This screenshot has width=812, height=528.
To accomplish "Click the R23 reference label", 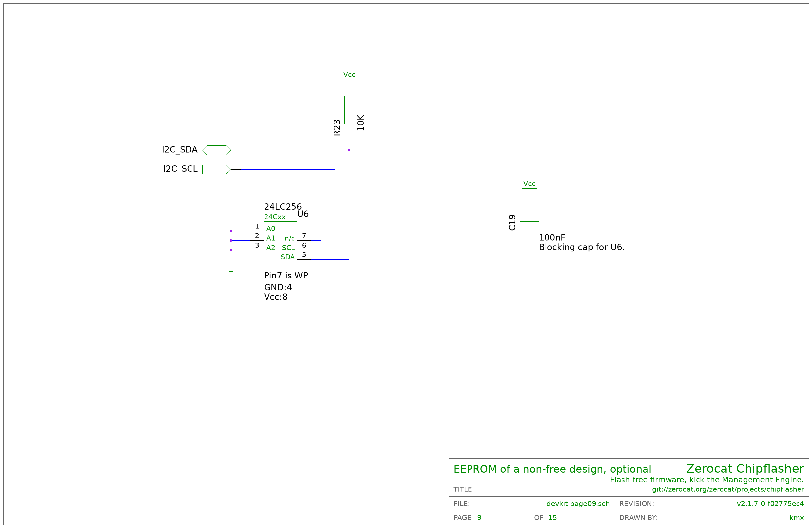I will 337,128.
